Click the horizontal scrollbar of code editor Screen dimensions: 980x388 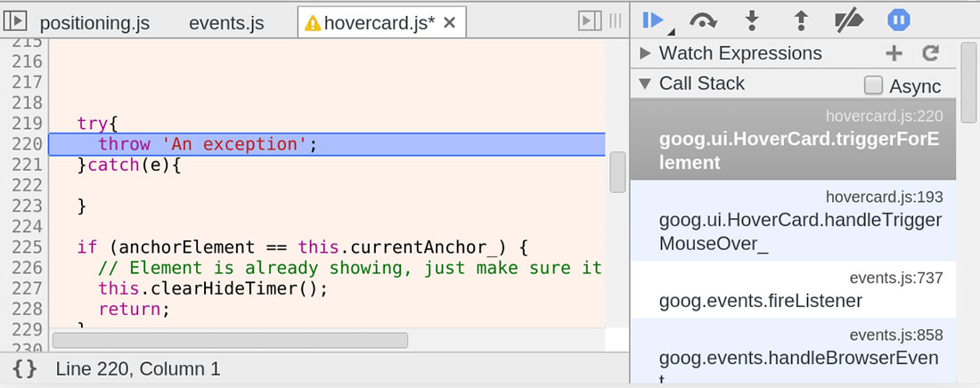pos(230,340)
